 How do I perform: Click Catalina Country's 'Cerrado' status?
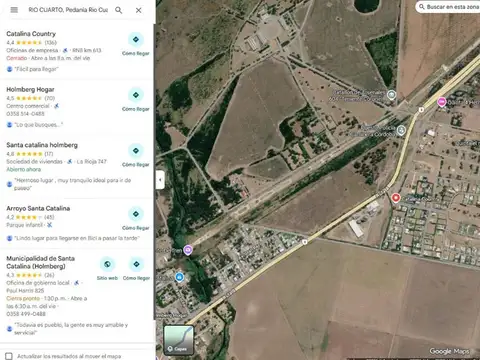coord(17,58)
